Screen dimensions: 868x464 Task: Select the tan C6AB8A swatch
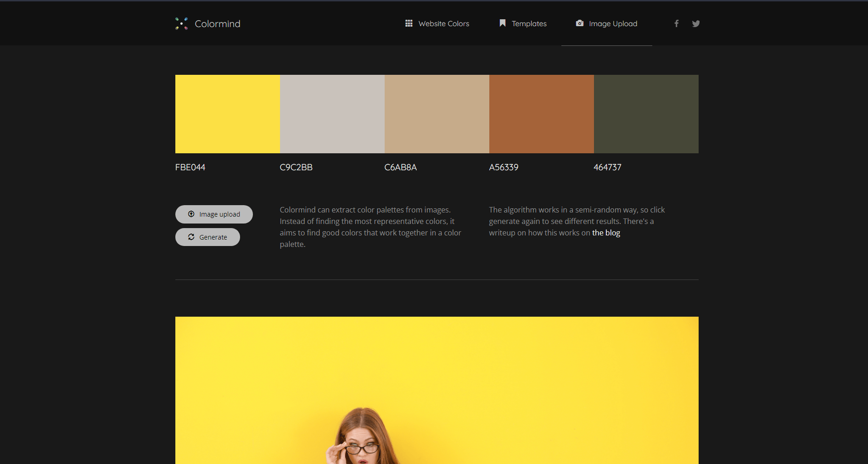tap(437, 114)
